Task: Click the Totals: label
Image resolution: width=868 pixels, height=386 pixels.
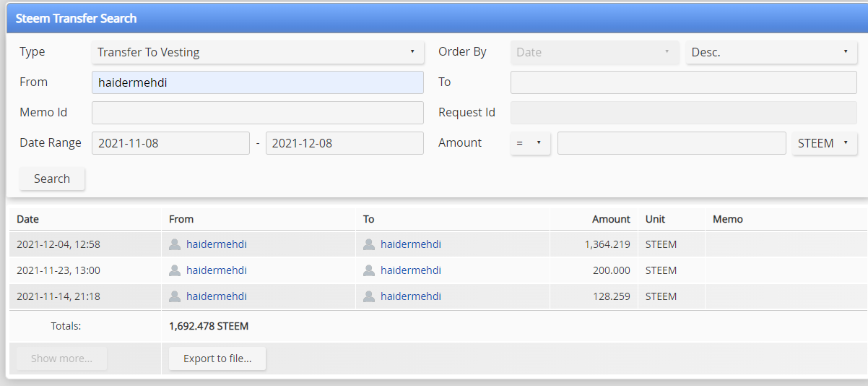Action: 66,326
